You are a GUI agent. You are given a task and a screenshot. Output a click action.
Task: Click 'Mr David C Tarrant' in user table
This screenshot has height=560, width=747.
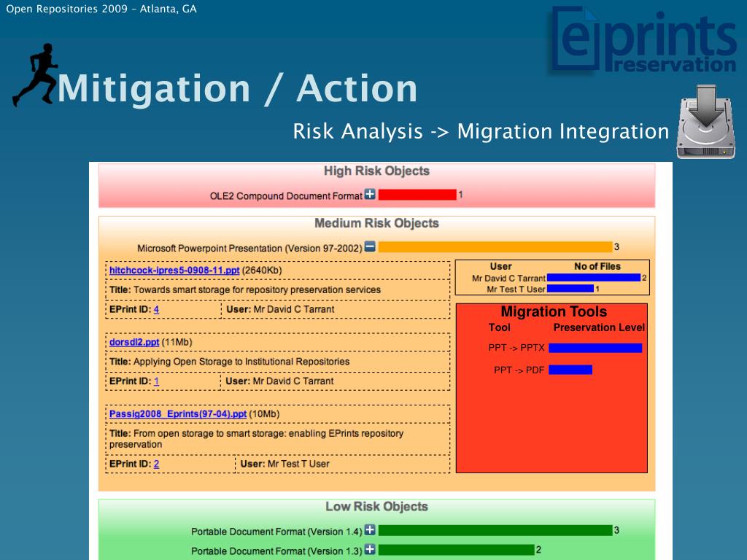(x=508, y=278)
